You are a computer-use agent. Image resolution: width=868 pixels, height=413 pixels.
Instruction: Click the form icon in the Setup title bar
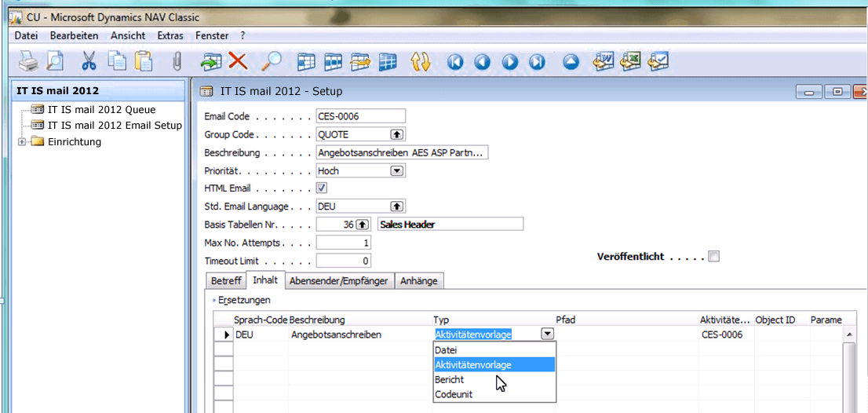click(x=206, y=91)
